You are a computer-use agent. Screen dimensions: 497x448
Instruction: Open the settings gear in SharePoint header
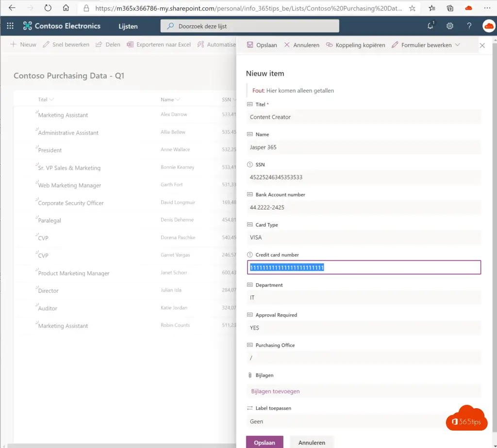tap(450, 26)
